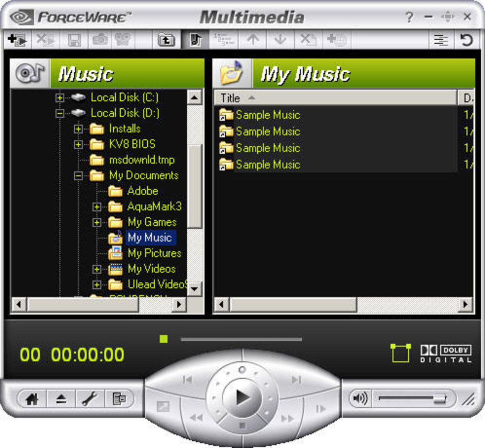Image resolution: width=485 pixels, height=448 pixels.
Task: Click the D. column header
Action: (x=466, y=98)
